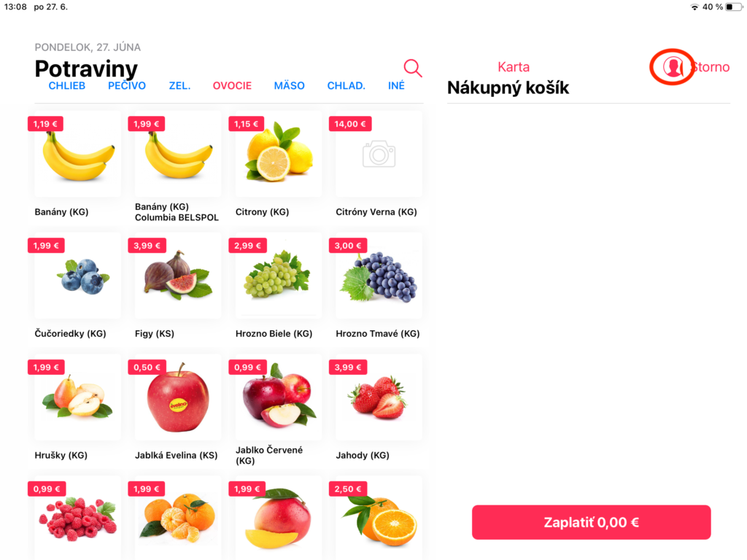The width and height of the screenshot is (747, 560).
Task: Tap the 0,50 € badge on Jablká Evelina
Action: [x=147, y=367]
